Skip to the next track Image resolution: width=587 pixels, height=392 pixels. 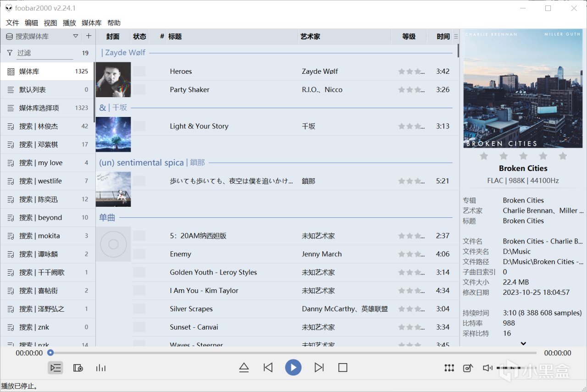click(319, 367)
